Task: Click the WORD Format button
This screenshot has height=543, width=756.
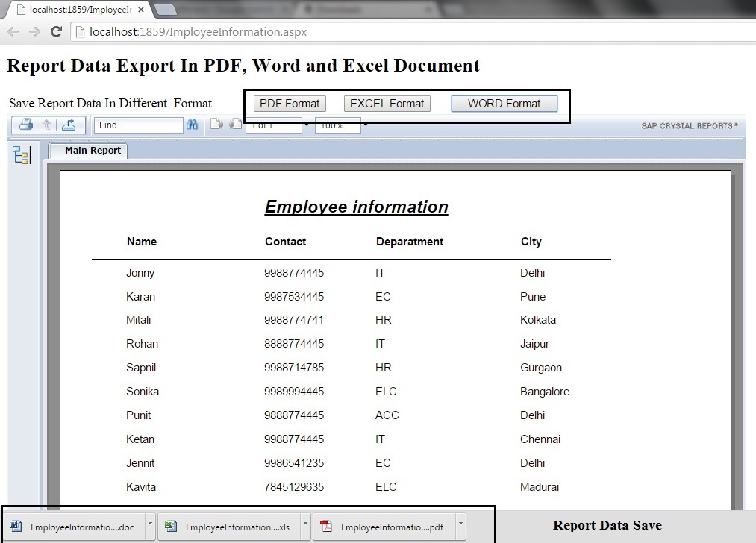Action: tap(504, 103)
